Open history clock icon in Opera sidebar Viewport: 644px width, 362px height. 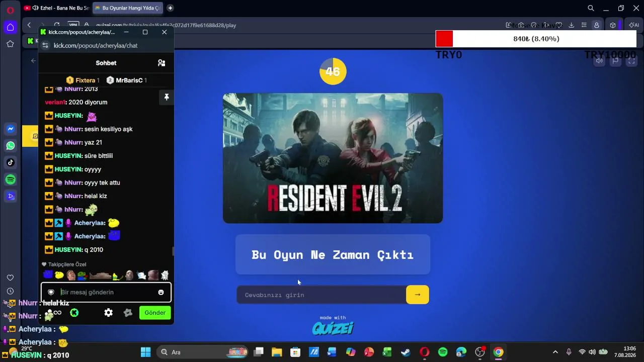(x=10, y=291)
